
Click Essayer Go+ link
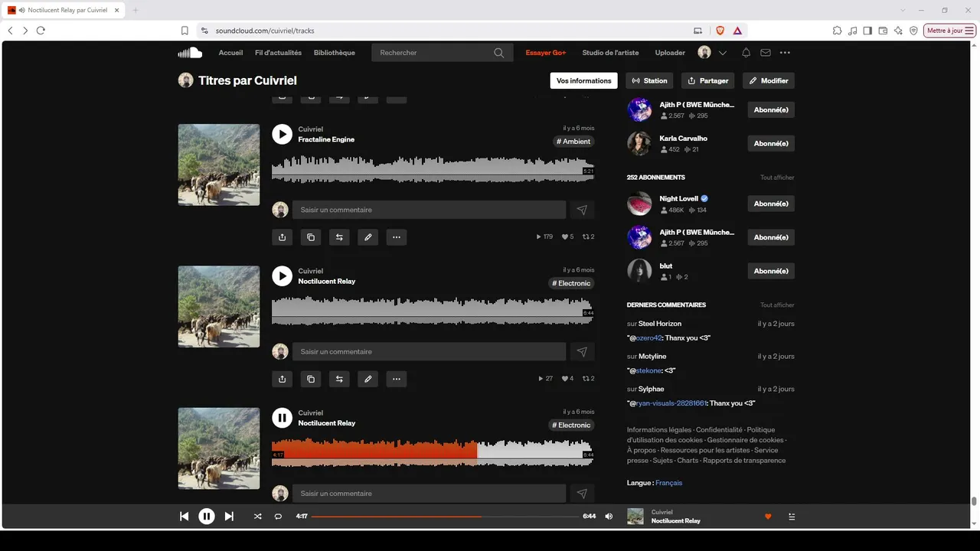pos(545,53)
